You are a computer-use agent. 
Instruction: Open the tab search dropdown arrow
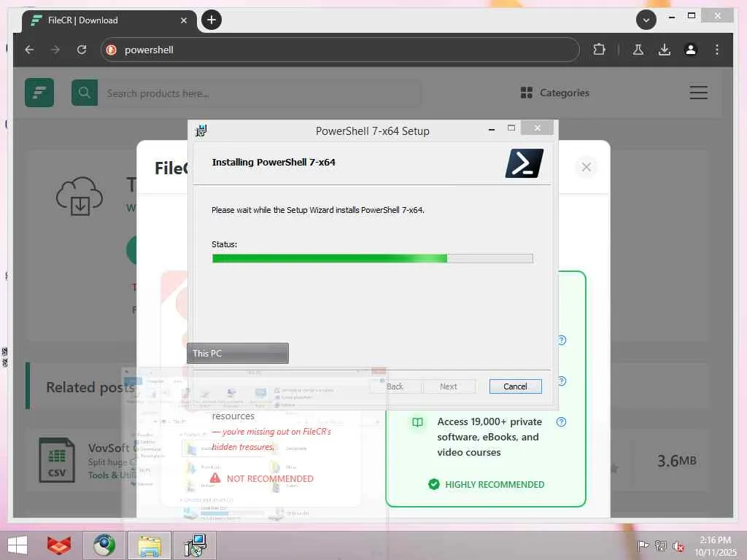[646, 20]
